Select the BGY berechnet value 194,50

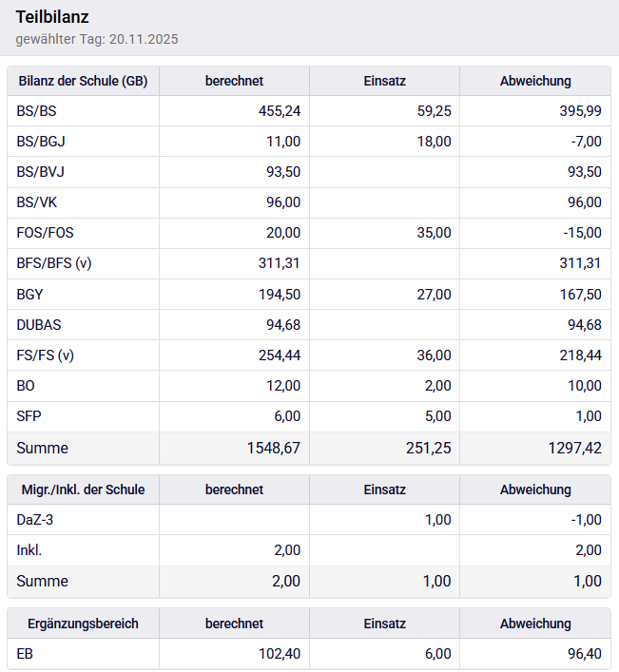click(x=280, y=295)
